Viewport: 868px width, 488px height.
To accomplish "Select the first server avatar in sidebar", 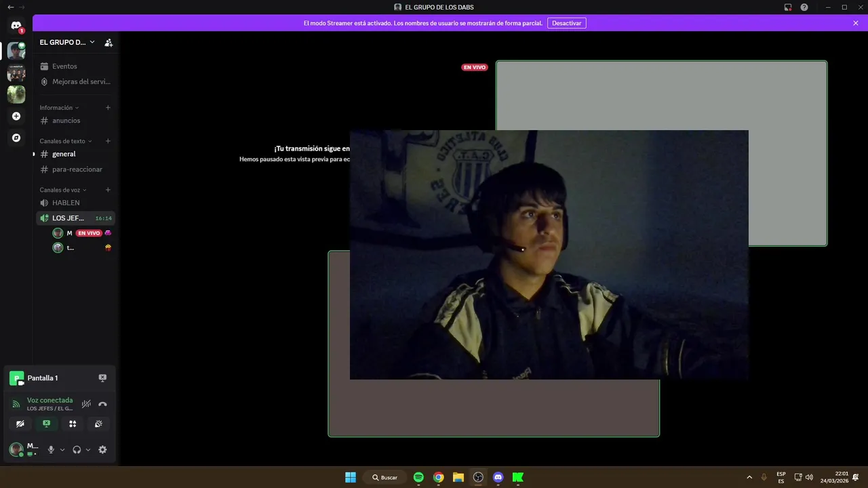I will pyautogui.click(x=16, y=51).
